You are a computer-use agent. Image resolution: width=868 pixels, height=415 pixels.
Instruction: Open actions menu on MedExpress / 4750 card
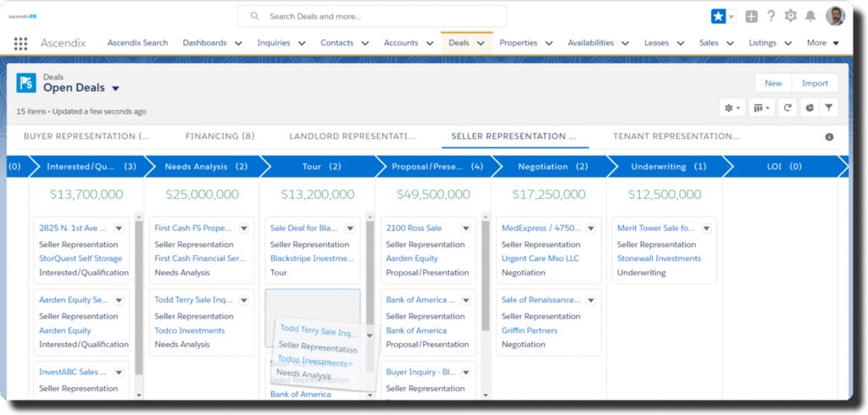(591, 229)
